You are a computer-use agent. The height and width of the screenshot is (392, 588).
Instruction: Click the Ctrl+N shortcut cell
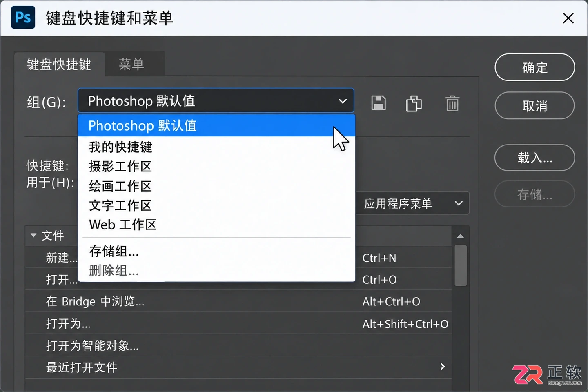379,258
